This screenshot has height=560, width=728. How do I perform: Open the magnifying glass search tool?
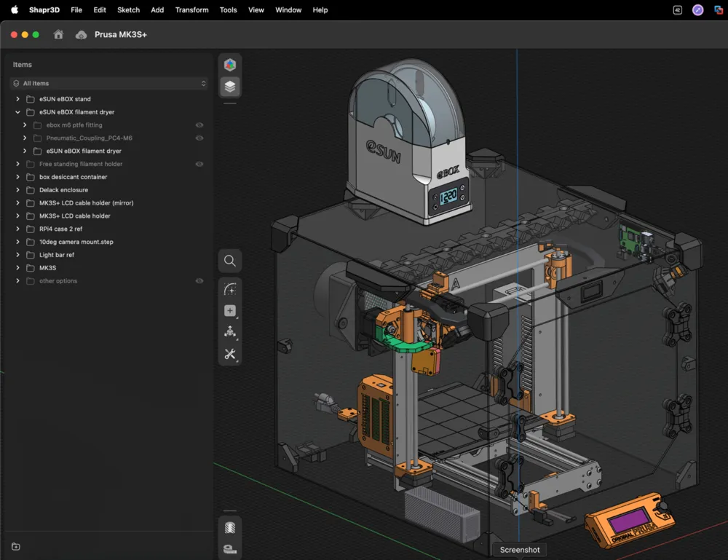[x=230, y=261]
